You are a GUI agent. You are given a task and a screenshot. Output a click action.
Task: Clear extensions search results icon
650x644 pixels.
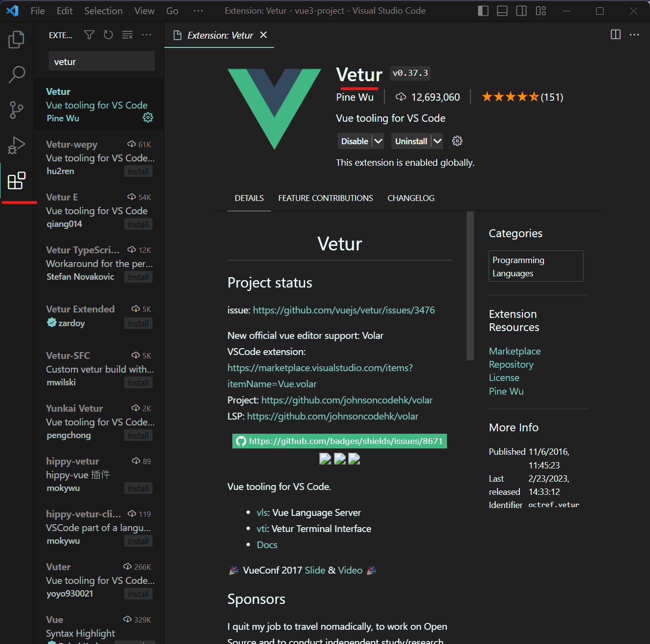(127, 35)
